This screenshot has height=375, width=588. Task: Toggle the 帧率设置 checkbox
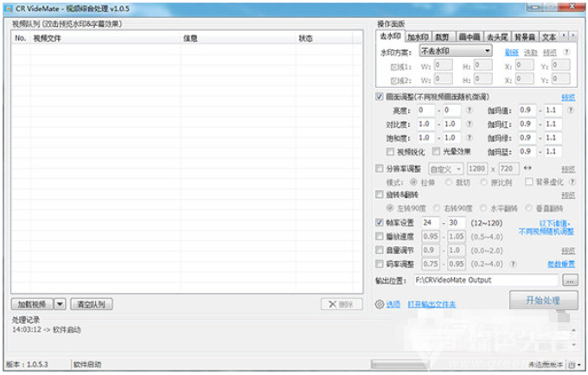(x=379, y=223)
